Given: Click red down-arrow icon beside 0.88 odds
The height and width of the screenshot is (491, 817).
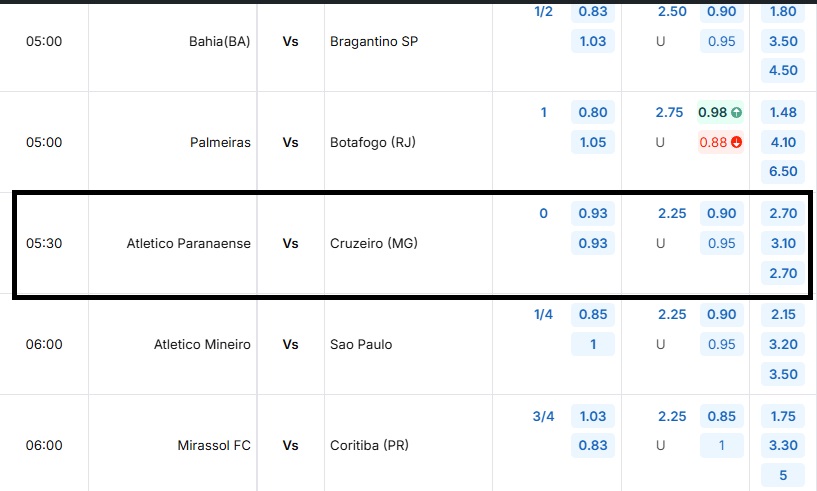Looking at the screenshot, I should [737, 142].
